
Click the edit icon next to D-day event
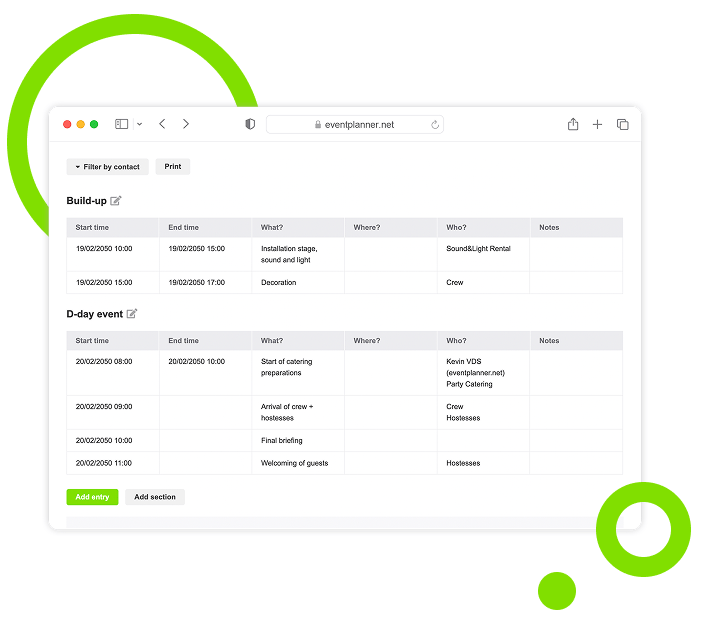click(x=132, y=314)
